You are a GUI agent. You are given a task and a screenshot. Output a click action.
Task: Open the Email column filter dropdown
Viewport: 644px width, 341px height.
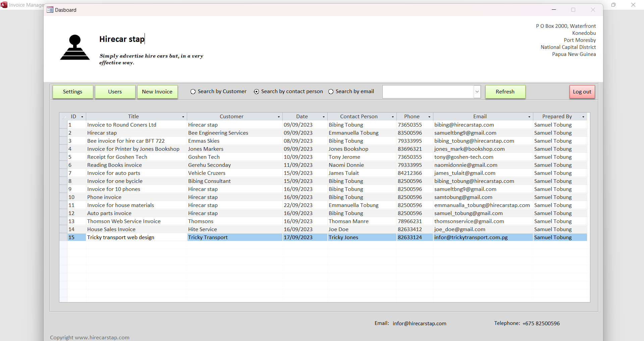click(x=529, y=117)
